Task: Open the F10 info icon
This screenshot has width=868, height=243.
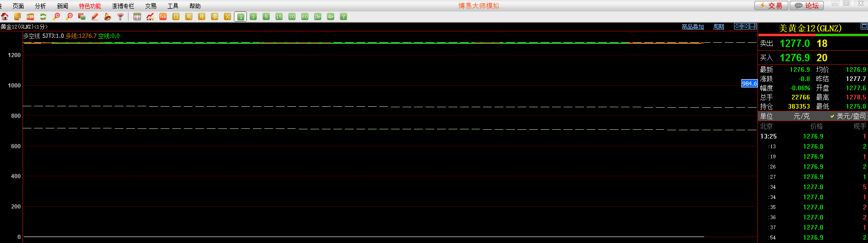Action: click(x=30, y=17)
